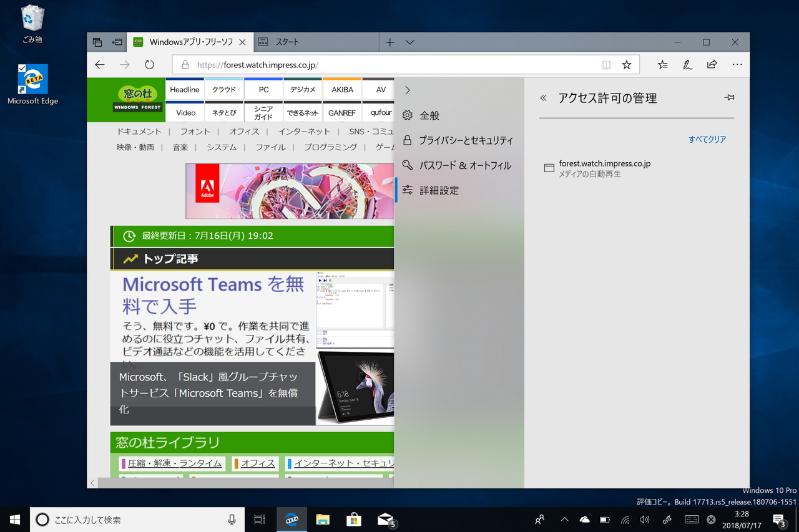The height and width of the screenshot is (532, 799).
Task: Open the touch keyboard from the taskbar
Action: pyautogui.click(x=692, y=520)
